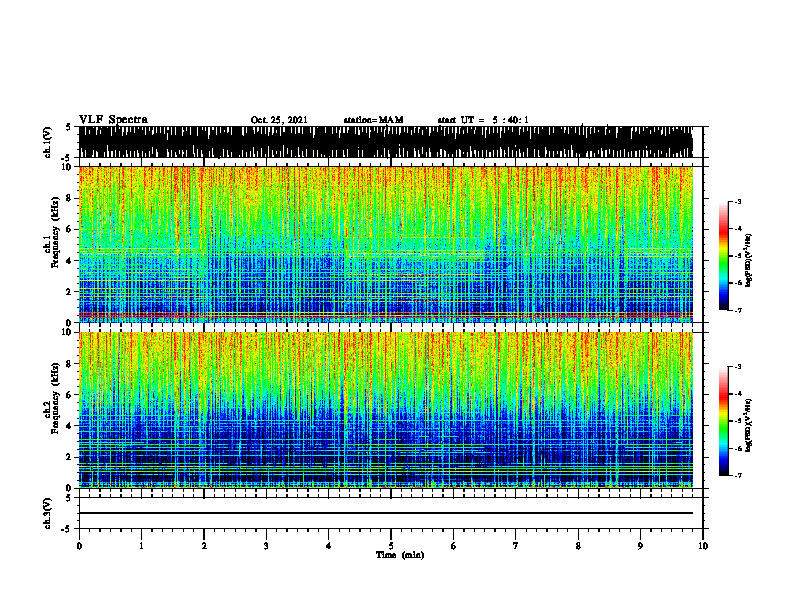Click the ch.1 spectrogram color scale bar
The height and width of the screenshot is (612, 792).
(723, 256)
